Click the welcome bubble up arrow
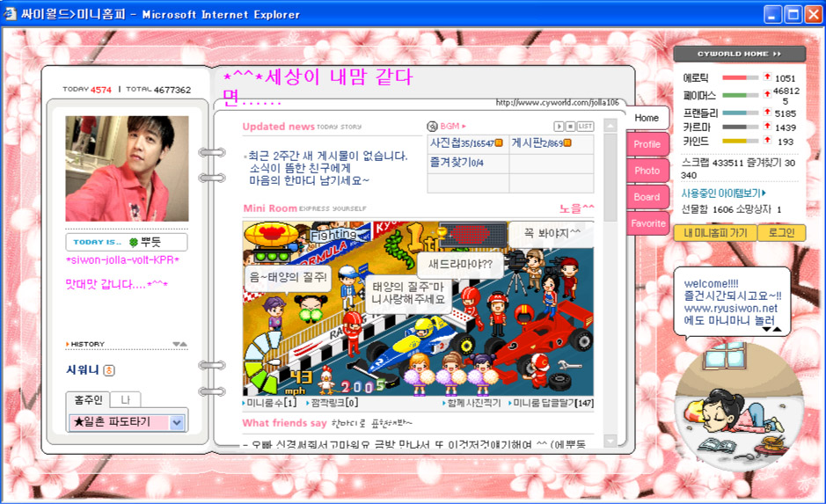This screenshot has height=504, width=826. click(x=777, y=329)
